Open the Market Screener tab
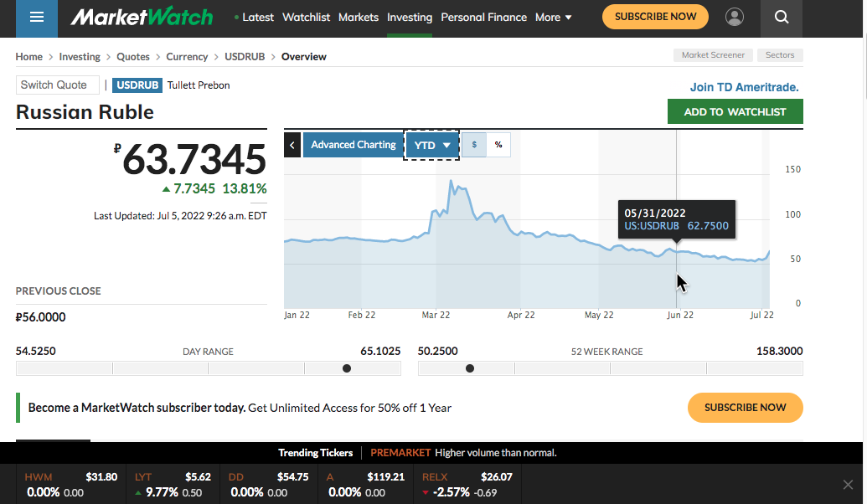The height and width of the screenshot is (504, 867). (x=712, y=55)
